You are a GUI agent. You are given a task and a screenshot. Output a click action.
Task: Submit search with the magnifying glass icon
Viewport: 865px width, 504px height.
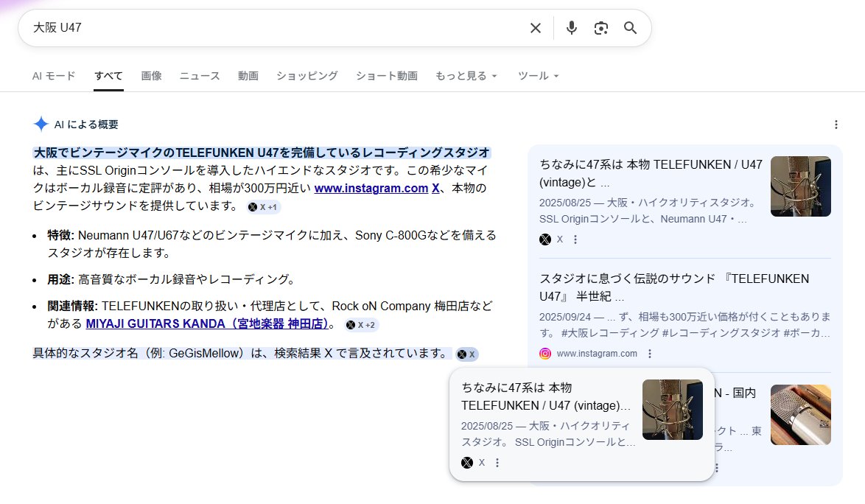[x=630, y=28]
